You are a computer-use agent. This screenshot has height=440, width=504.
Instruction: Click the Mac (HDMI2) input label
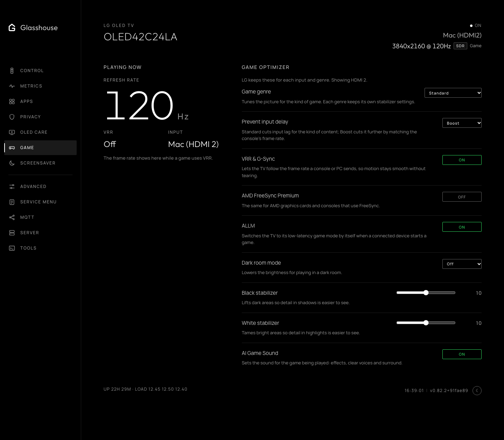click(x=462, y=35)
